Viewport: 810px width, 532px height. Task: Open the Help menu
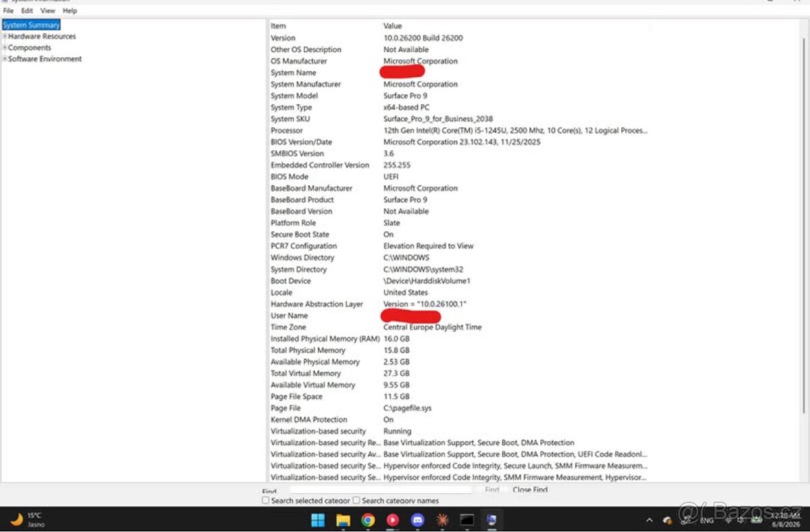point(70,11)
